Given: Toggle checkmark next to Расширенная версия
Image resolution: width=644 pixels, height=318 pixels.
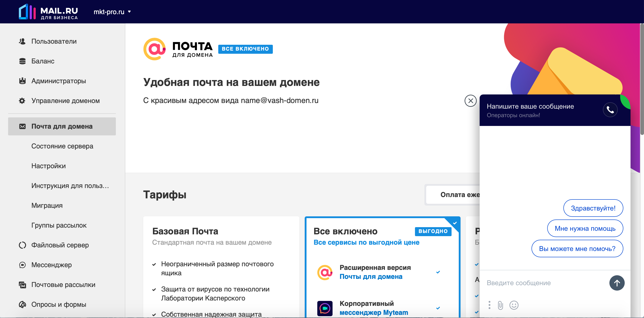Looking at the screenshot, I should (x=438, y=272).
